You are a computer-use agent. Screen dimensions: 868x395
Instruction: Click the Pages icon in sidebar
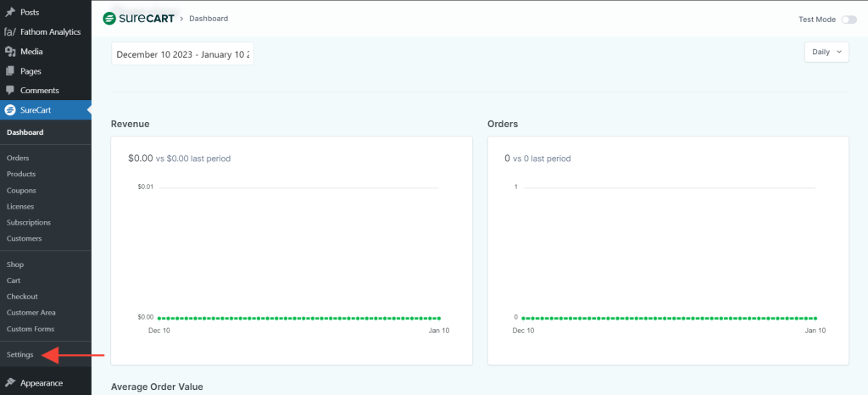pos(9,71)
